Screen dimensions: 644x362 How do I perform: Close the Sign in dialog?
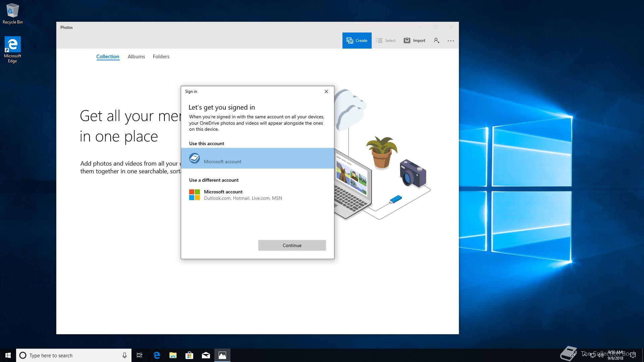(x=326, y=92)
